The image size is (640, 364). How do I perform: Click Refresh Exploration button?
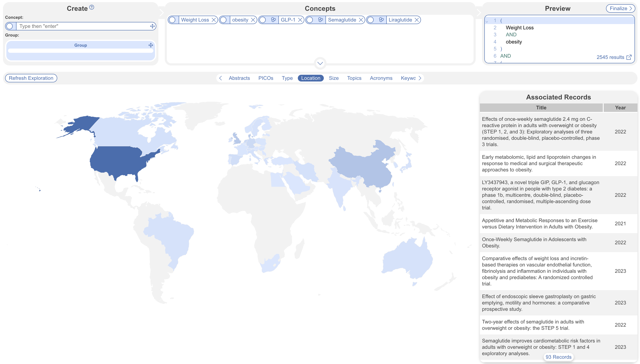point(30,78)
